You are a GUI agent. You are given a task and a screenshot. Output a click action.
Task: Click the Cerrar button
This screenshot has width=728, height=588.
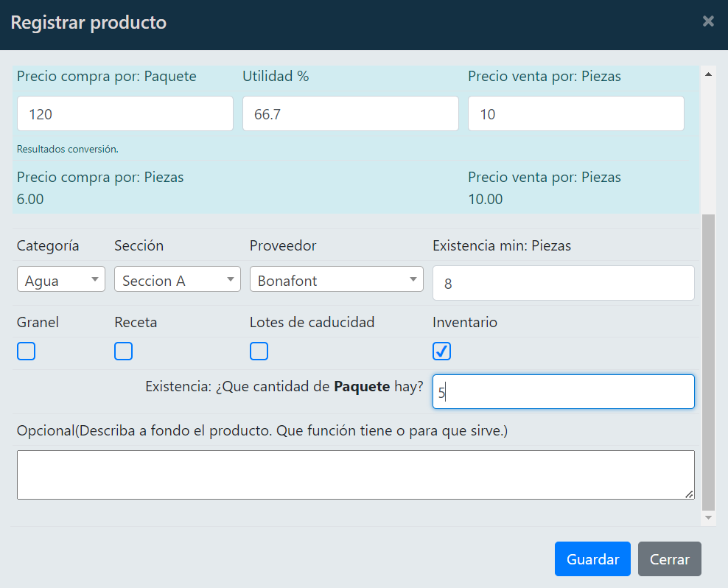click(x=669, y=559)
